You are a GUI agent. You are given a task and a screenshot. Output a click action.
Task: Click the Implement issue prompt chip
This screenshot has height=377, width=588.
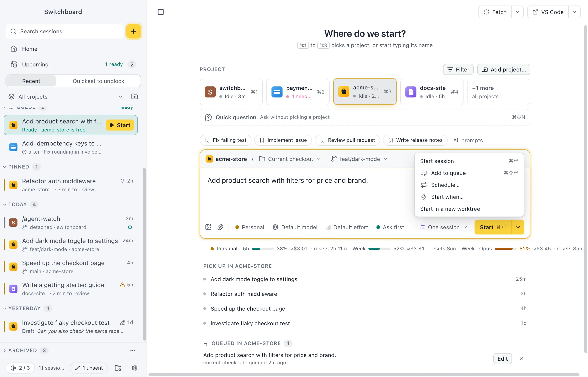click(x=283, y=140)
